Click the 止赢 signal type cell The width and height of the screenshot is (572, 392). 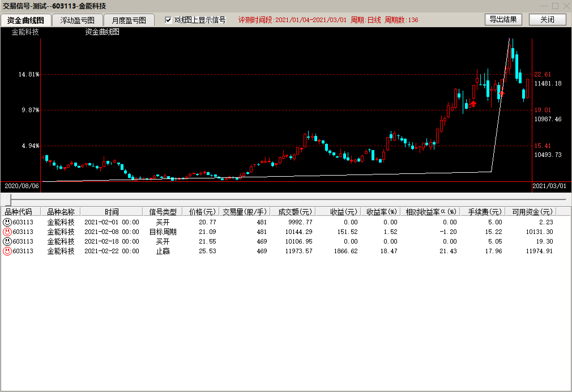point(163,251)
